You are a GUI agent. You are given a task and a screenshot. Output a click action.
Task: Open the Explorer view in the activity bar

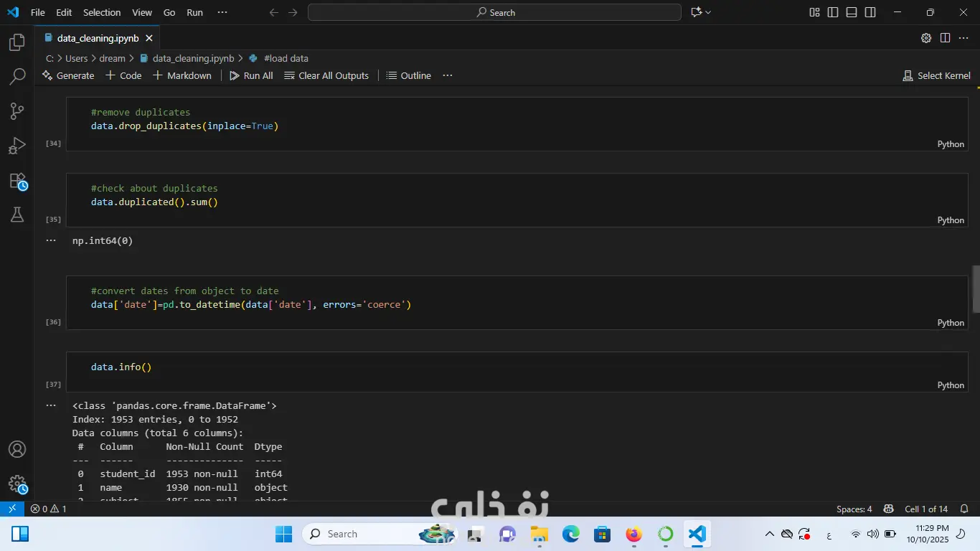(17, 42)
